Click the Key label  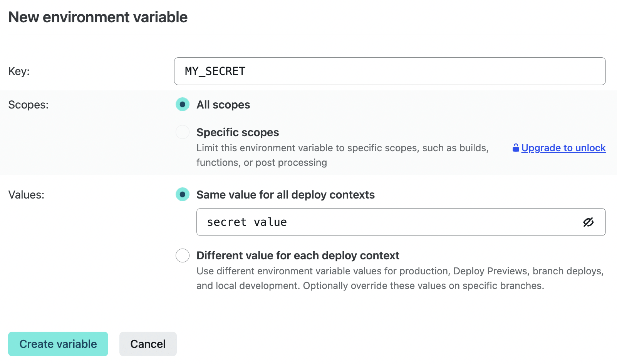pos(18,71)
